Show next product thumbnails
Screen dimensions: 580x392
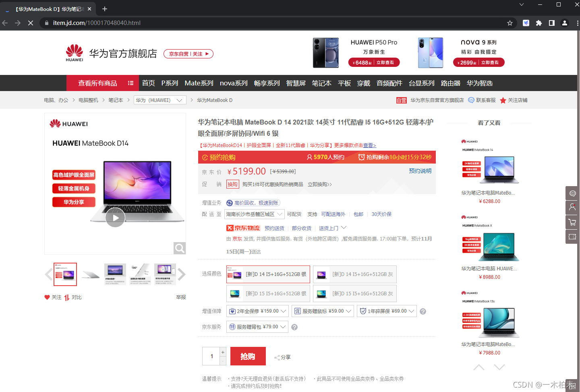coord(182,274)
